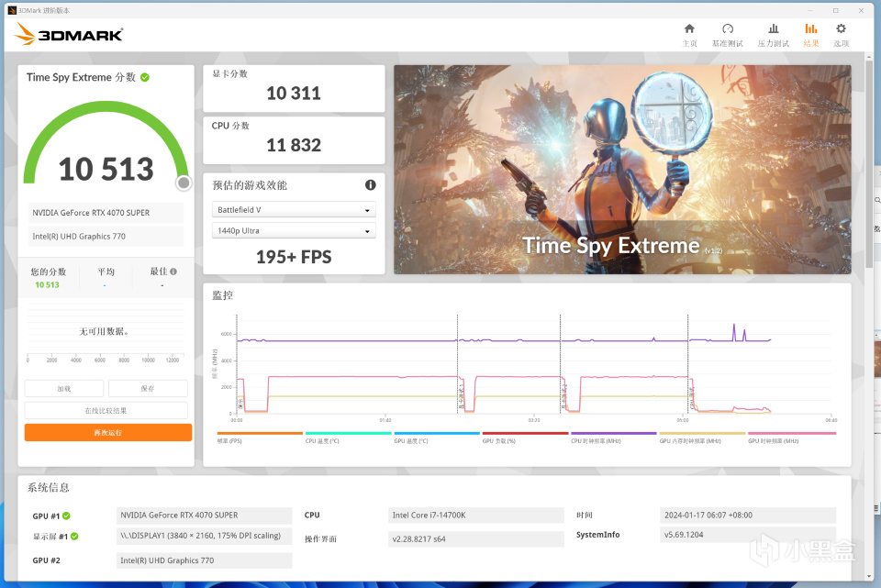Switch to the 压力测试 stress test tab
Screen dimensions: 881x588
(x=773, y=35)
